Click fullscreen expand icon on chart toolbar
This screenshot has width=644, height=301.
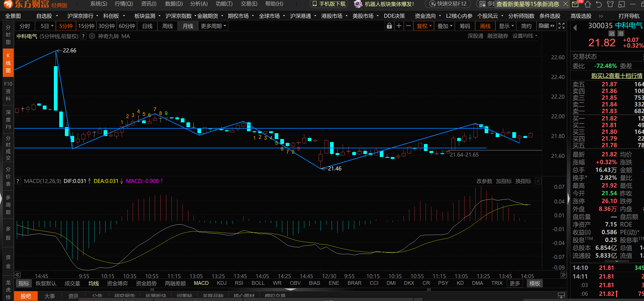point(562,26)
